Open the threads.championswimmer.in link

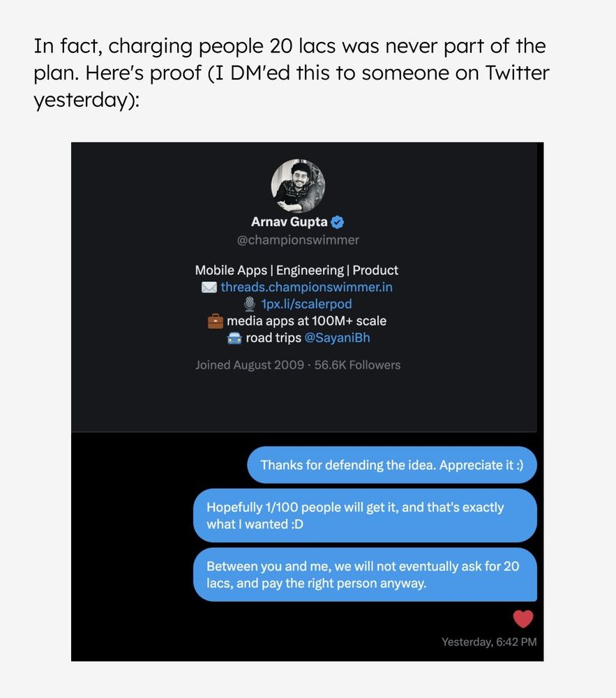click(x=306, y=287)
